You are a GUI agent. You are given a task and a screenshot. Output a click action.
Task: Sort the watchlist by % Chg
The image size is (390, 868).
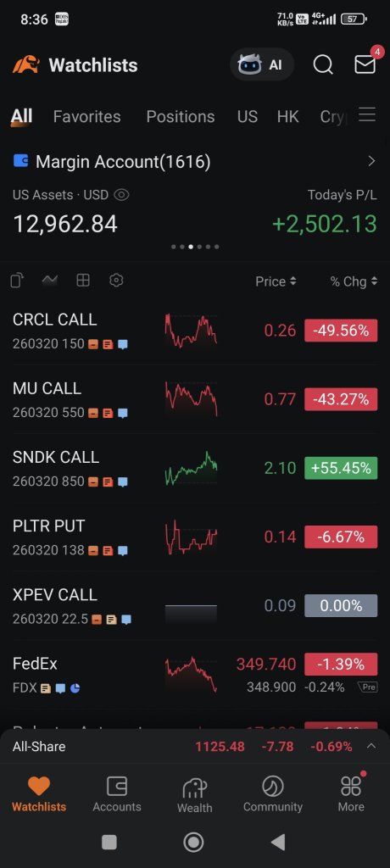tap(354, 281)
